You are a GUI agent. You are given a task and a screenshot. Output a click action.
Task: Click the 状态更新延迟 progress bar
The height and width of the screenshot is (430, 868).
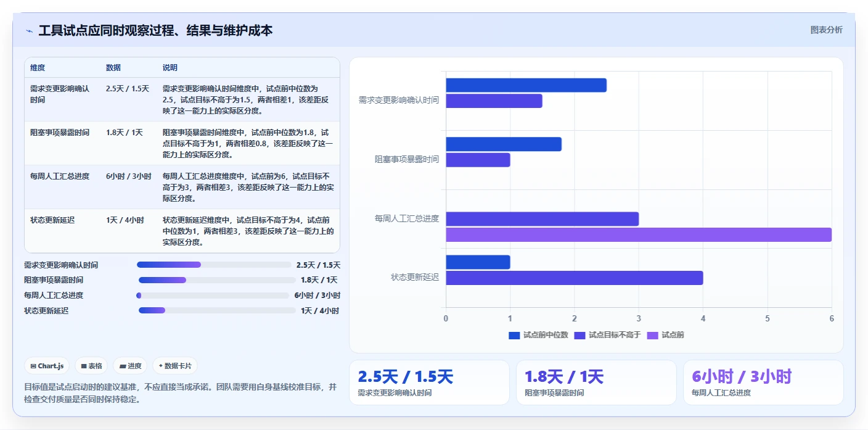coord(217,310)
